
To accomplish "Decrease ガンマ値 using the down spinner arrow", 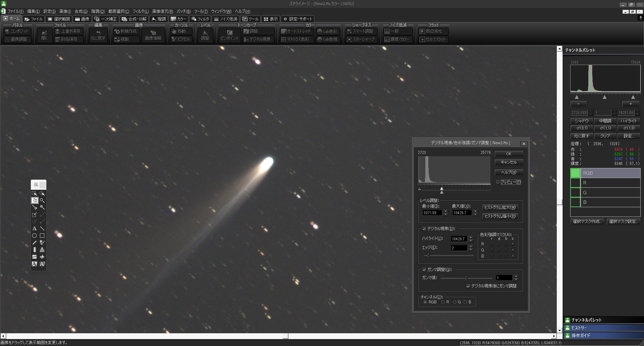I will 516,280.
